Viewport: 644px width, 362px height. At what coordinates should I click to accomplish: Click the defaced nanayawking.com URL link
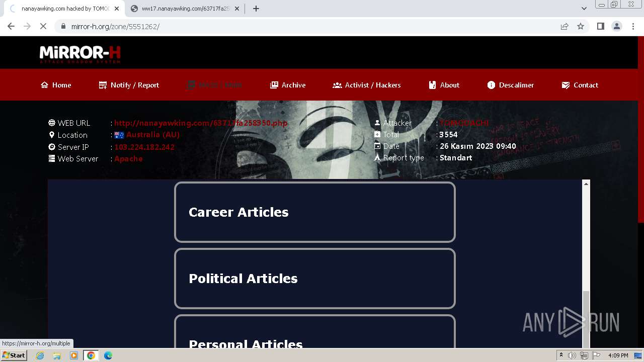pos(201,123)
